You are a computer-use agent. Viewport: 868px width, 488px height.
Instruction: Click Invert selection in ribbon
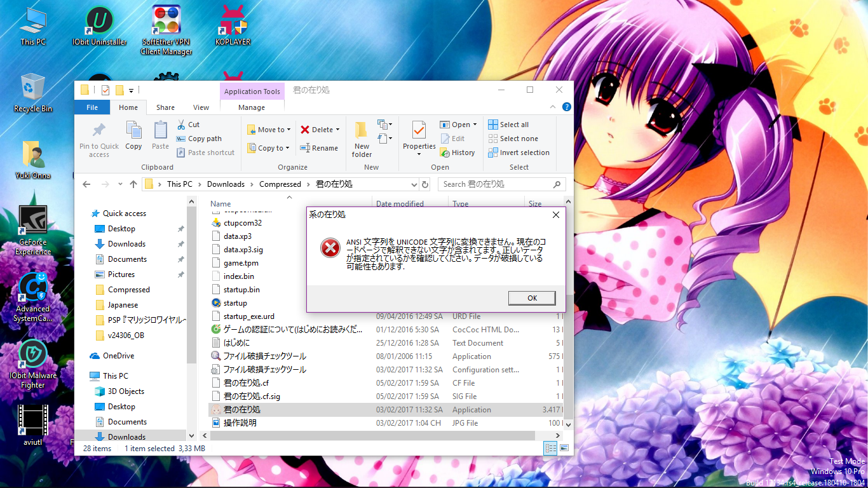click(519, 152)
